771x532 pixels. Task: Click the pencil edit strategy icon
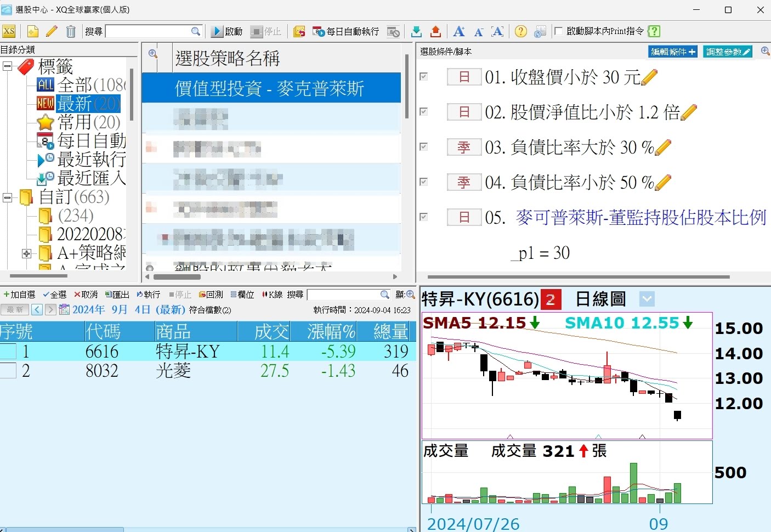click(52, 31)
